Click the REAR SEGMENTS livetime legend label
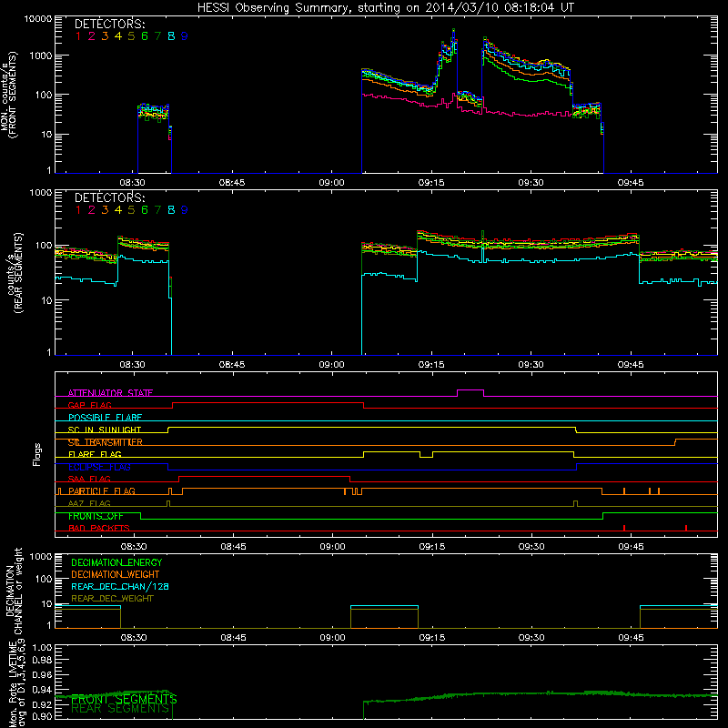This screenshot has width=728, height=728. coord(120,709)
